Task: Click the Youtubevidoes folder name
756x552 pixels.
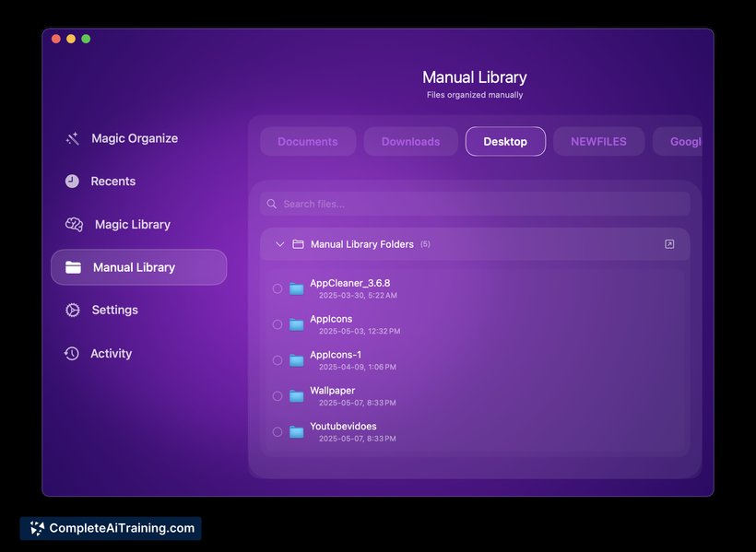Action: 343,426
